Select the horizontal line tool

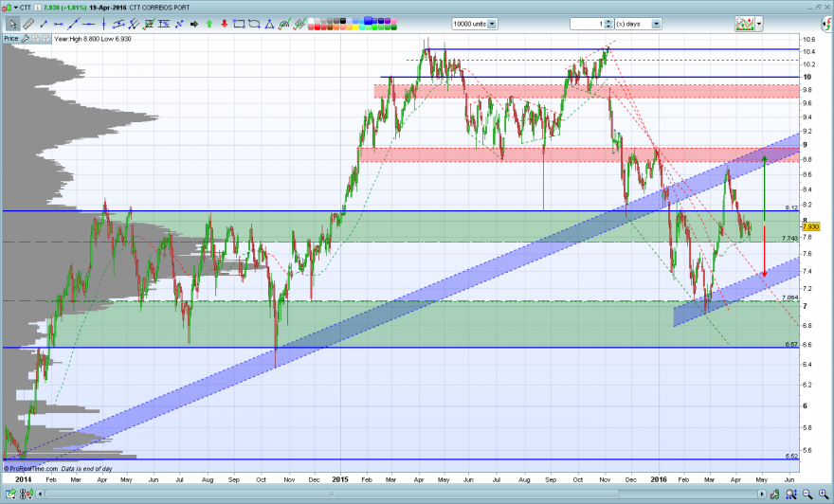(88, 24)
